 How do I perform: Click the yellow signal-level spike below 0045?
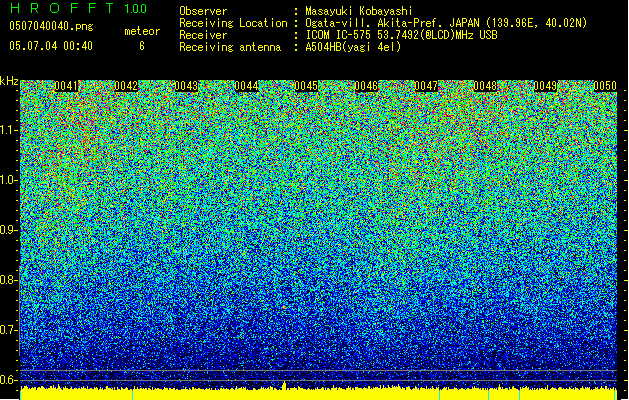click(x=285, y=386)
